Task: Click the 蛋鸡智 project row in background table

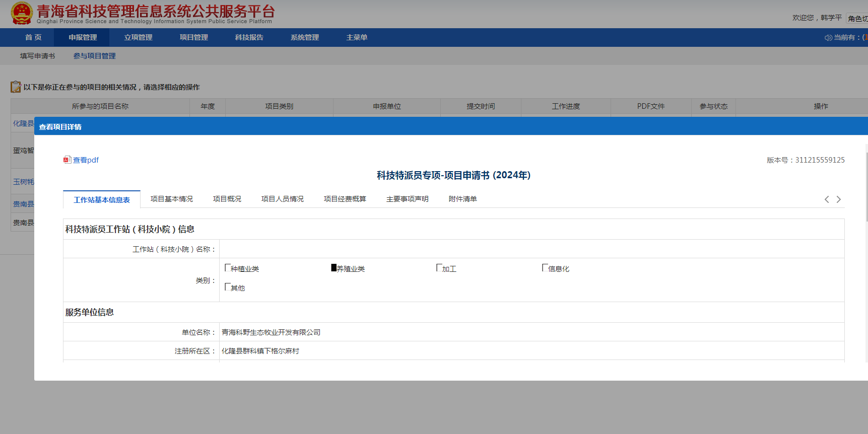Action: pyautogui.click(x=23, y=151)
